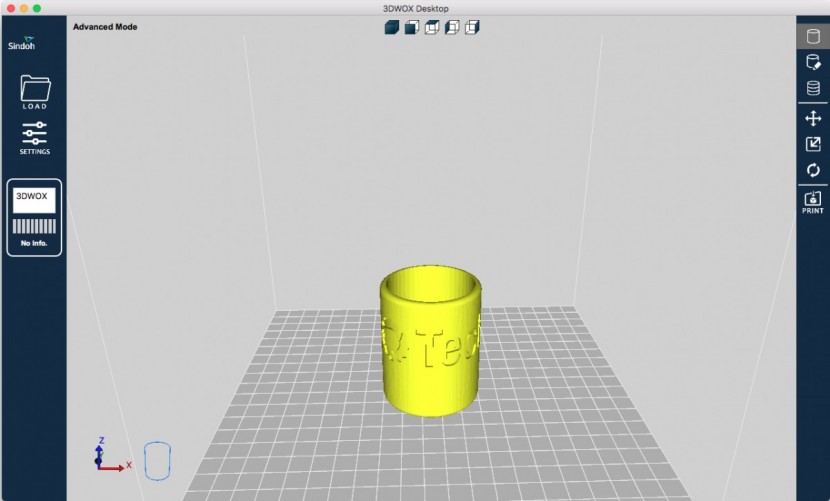Maximize the window using the green button
830x501 pixels.
coord(37,8)
